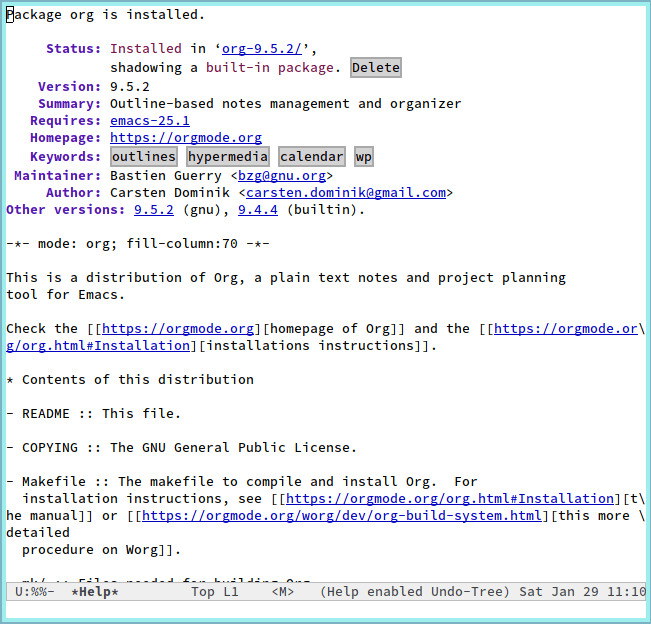This screenshot has height=624, width=651.
Task: Click 'Contents of this distribution' heading
Action: click(137, 379)
